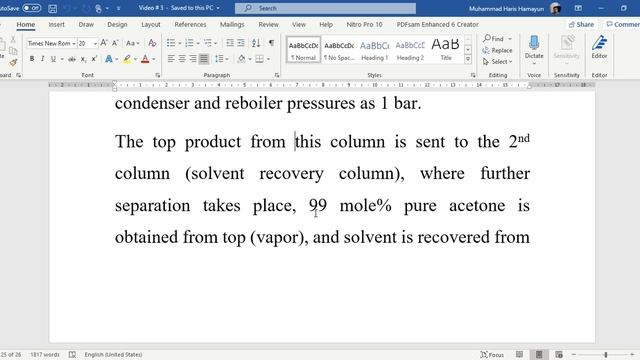The width and height of the screenshot is (640, 360).
Task: Switch to the Draw tab
Action: [86, 24]
